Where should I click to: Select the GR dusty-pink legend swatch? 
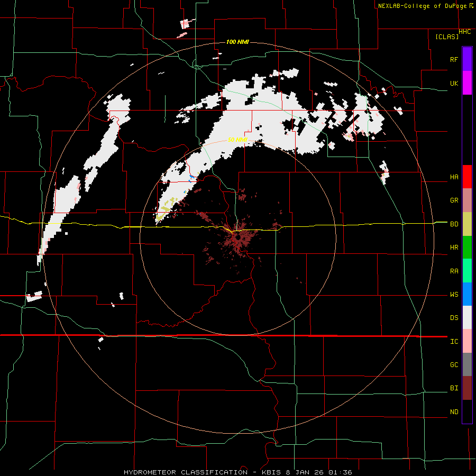point(467,200)
